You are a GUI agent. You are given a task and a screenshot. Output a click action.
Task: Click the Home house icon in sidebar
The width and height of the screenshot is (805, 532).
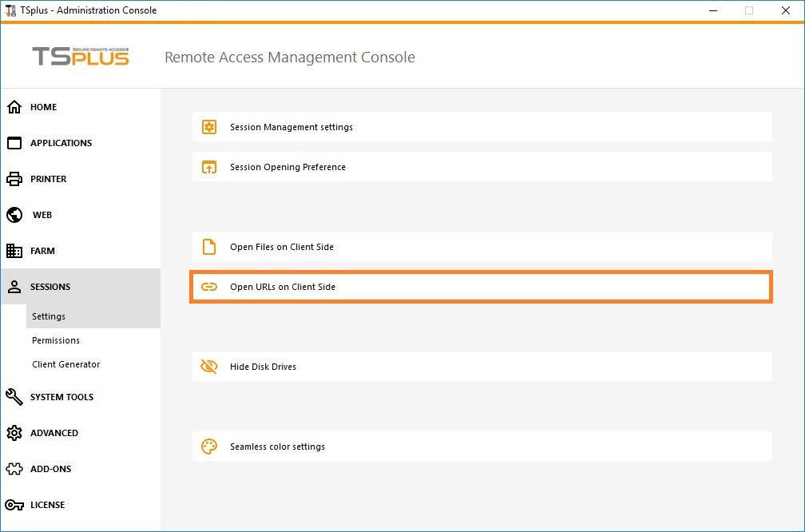coord(14,107)
